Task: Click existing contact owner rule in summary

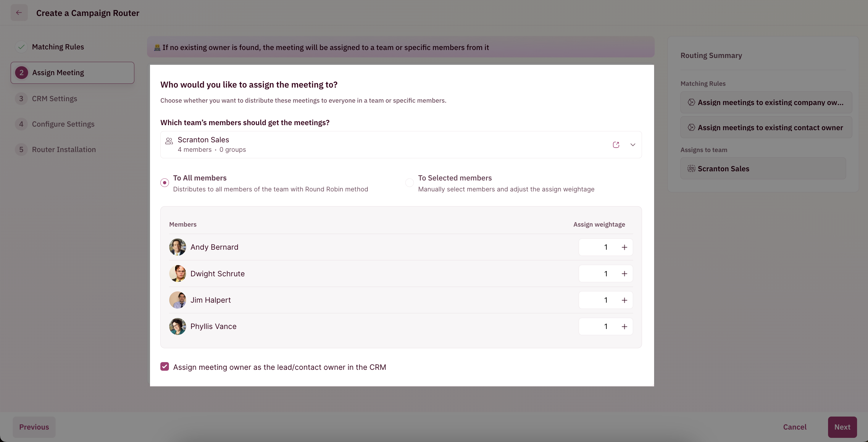Action: (x=766, y=128)
